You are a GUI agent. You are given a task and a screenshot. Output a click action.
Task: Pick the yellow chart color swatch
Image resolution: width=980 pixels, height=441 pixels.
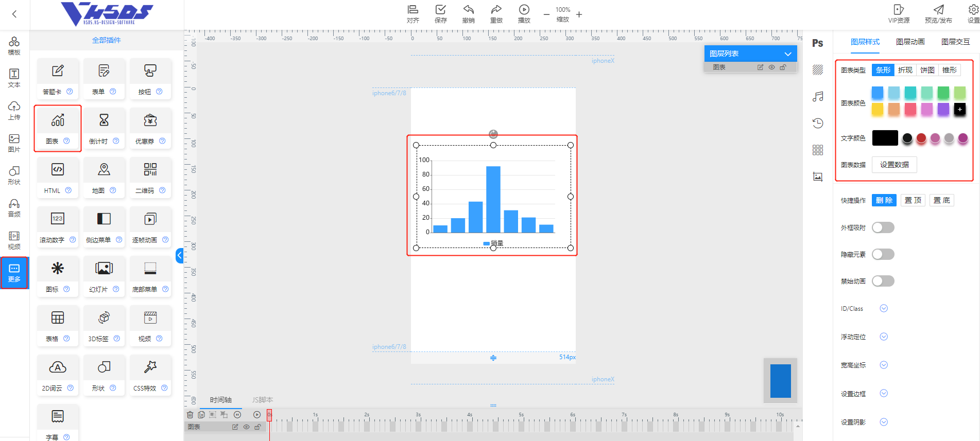pos(878,109)
